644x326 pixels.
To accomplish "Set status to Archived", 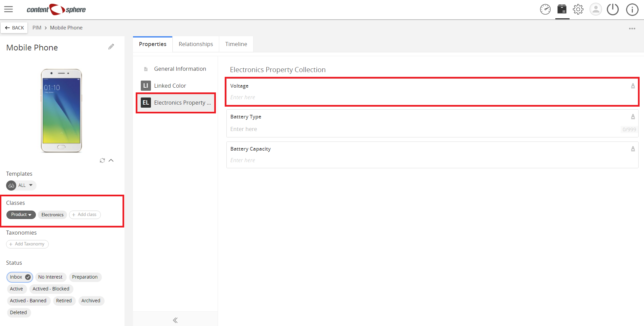I will (x=91, y=301).
